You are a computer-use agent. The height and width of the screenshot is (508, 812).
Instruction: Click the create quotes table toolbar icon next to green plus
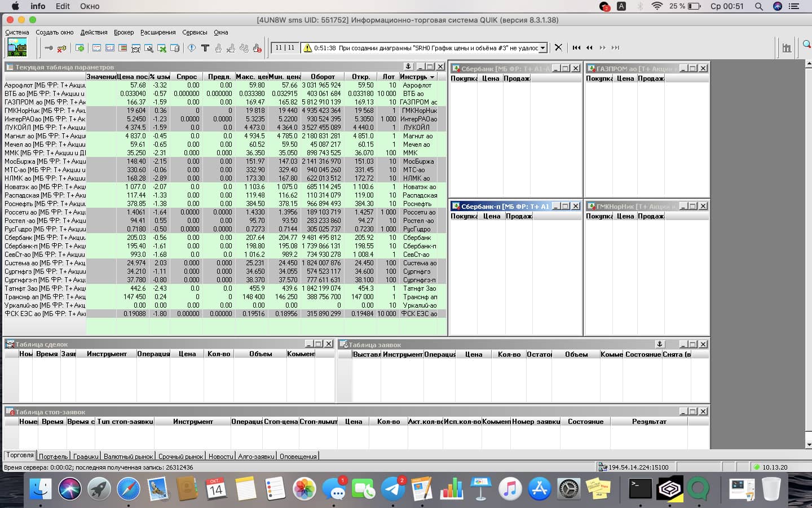pos(96,48)
